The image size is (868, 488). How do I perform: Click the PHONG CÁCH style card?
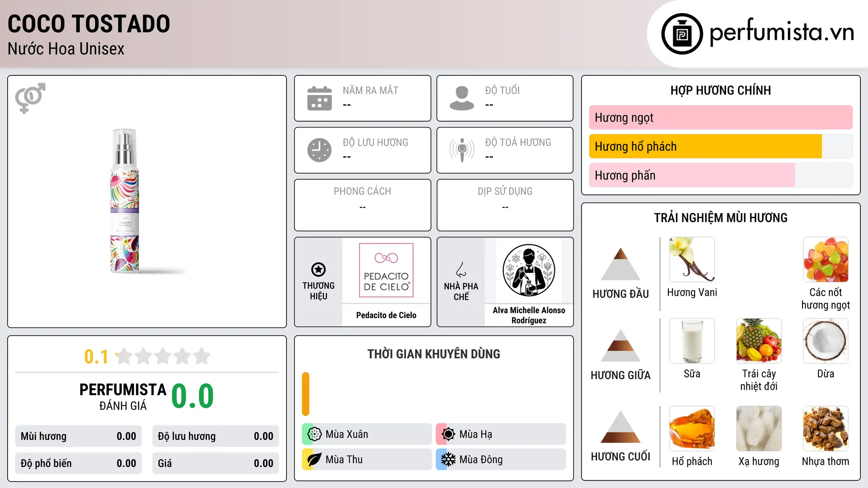[362, 205]
